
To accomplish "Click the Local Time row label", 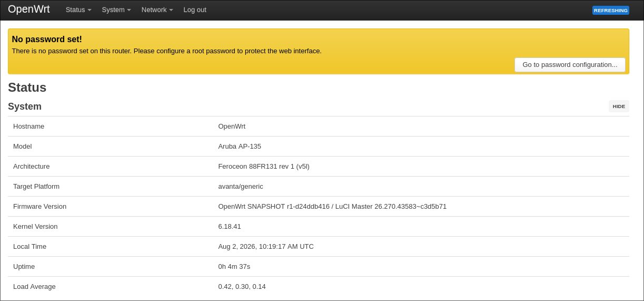I will [30, 247].
